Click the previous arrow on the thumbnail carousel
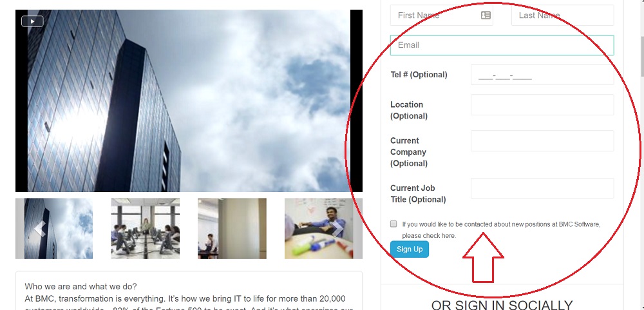 40,229
